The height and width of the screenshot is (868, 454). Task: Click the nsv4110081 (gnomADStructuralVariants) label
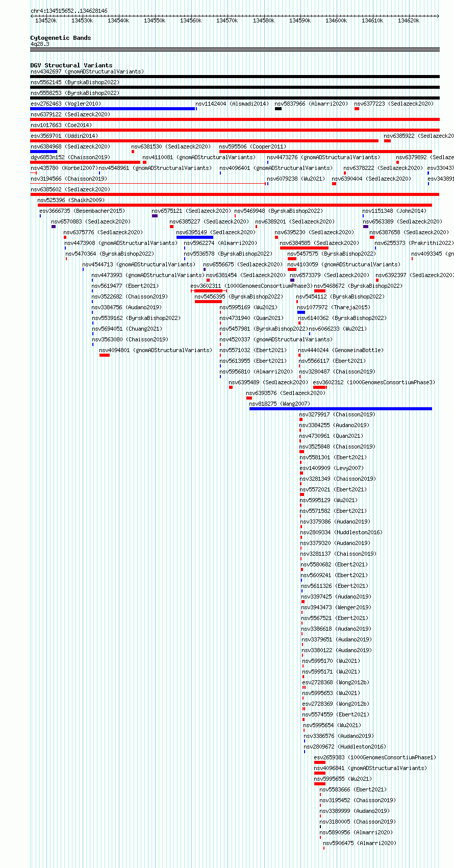point(199,157)
